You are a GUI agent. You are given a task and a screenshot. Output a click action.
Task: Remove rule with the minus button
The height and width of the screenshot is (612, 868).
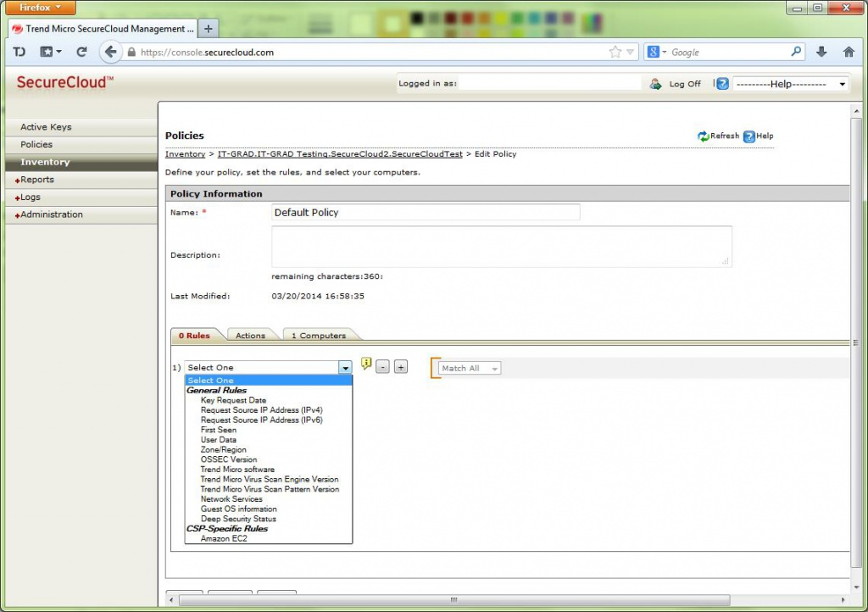[x=383, y=367]
